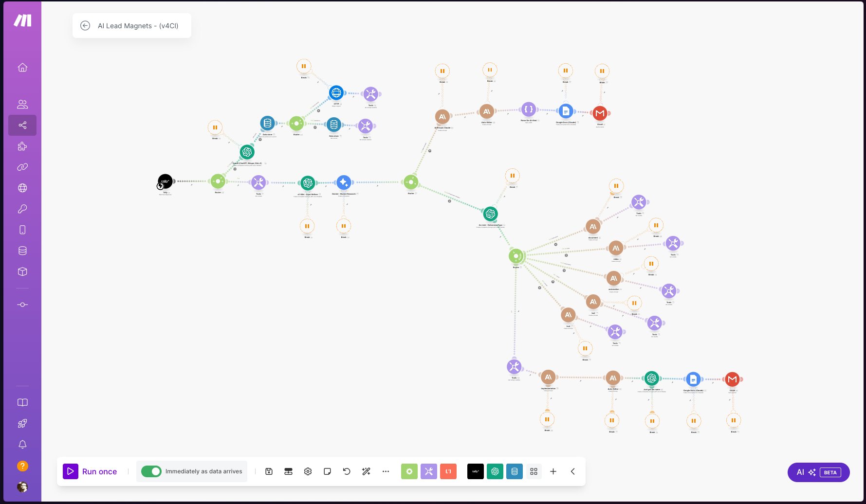866x504 pixels.
Task: Select the multi-branch Router below Determine Type
Action: click(516, 256)
